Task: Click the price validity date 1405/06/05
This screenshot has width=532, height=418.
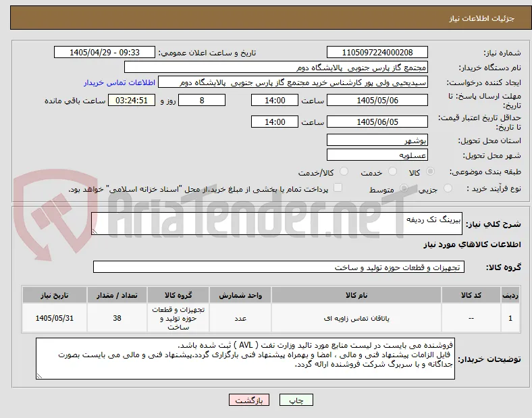Action: click(x=377, y=122)
